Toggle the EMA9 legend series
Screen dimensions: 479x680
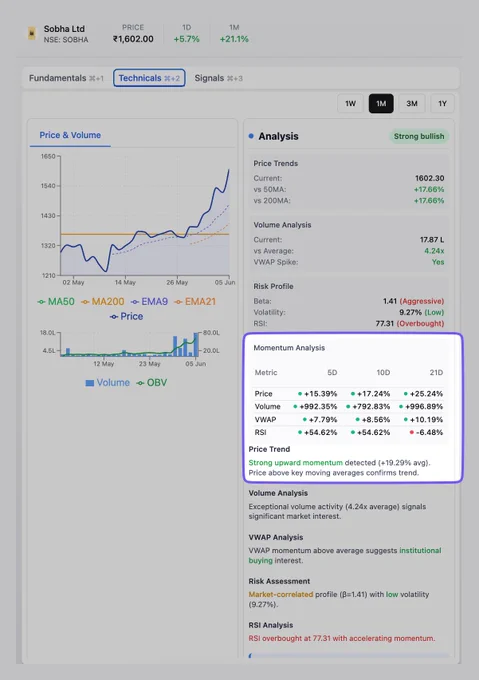(149, 301)
